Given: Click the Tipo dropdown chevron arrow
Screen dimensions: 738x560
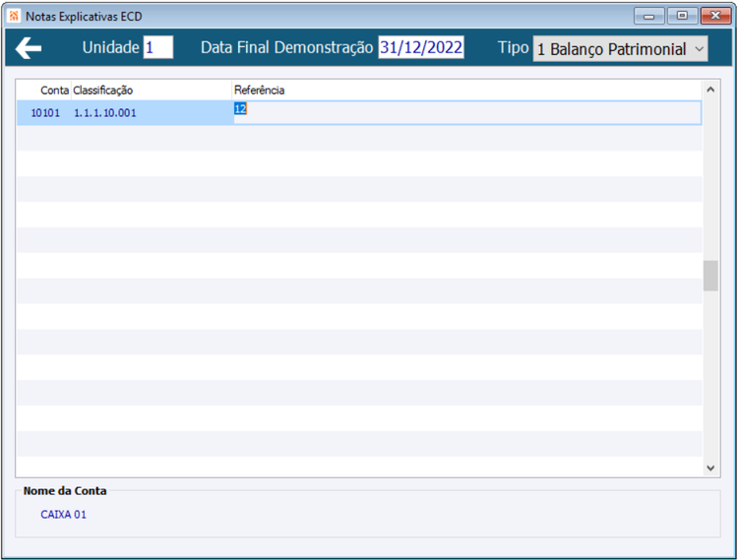Looking at the screenshot, I should [x=699, y=49].
